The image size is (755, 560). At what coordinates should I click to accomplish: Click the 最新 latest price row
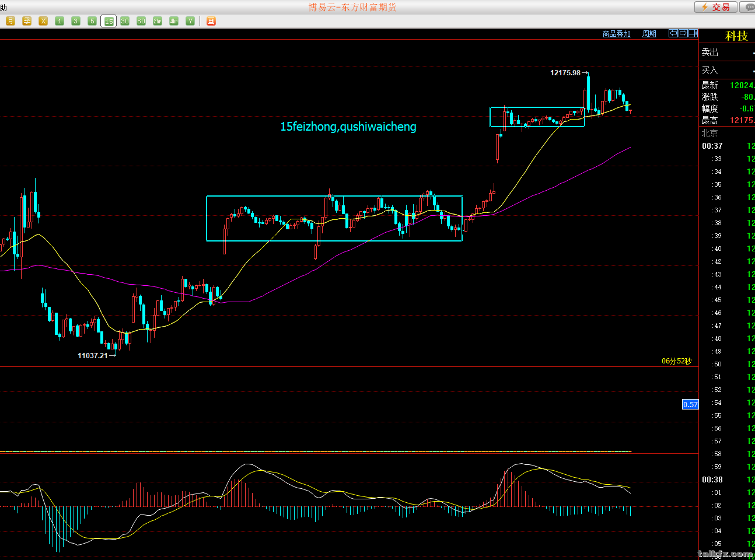click(727, 85)
